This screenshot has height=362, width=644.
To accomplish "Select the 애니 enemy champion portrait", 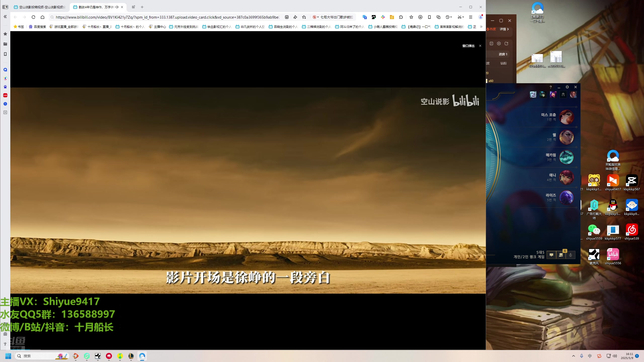I will [567, 177].
